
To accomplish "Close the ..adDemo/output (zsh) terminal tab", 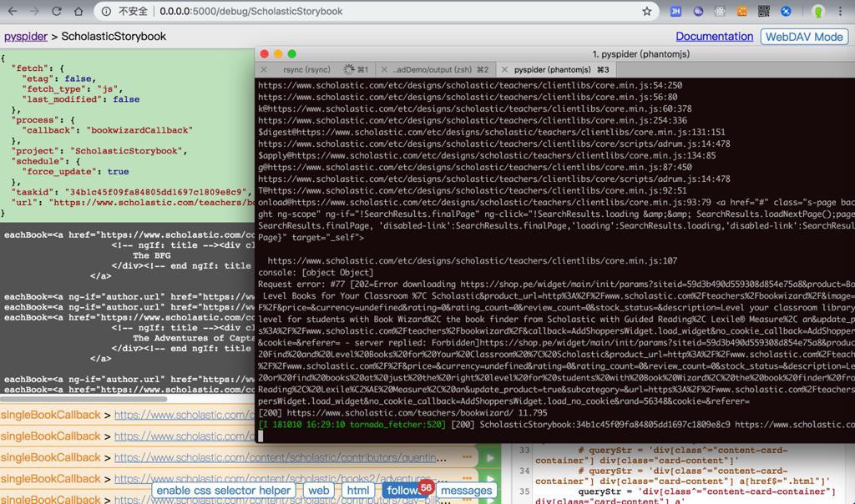I will tap(384, 70).
